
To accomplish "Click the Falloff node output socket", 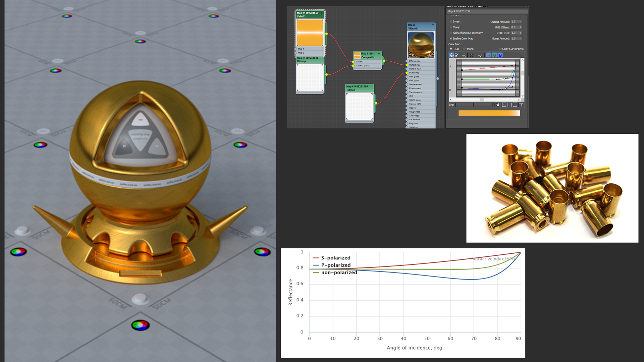I will [x=326, y=34].
